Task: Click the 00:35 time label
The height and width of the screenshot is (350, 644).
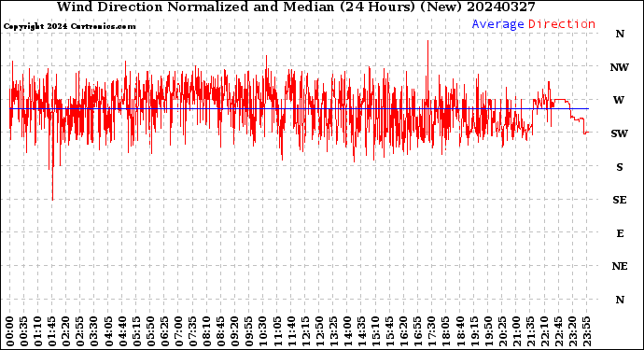Action: click(24, 331)
